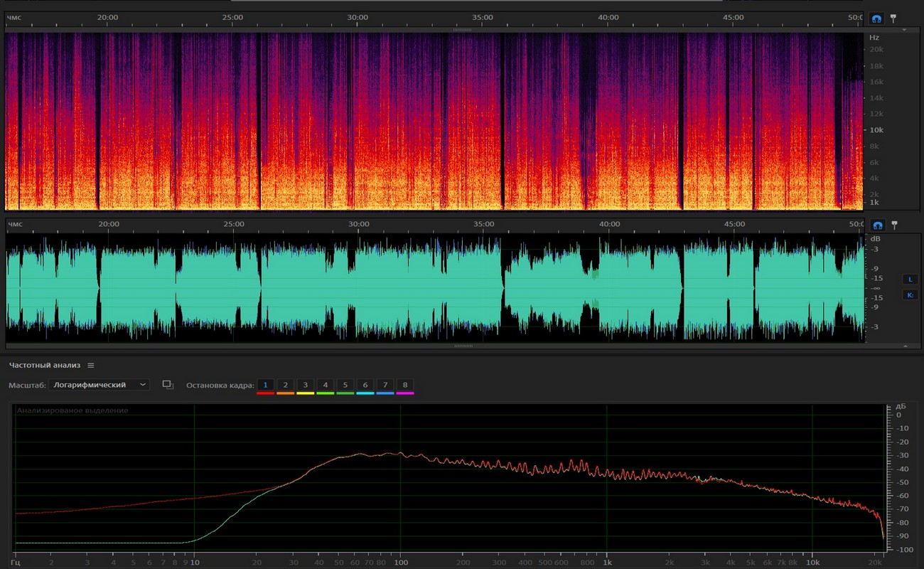Click hold frame button 5
The image size is (924, 569).
point(345,385)
